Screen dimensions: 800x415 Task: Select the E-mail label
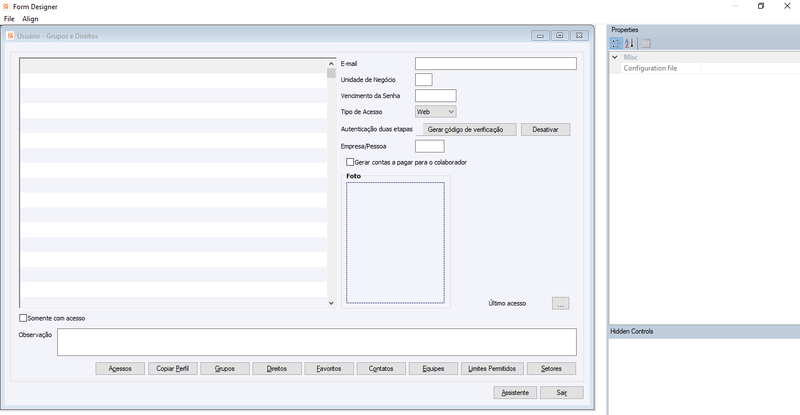click(x=349, y=64)
